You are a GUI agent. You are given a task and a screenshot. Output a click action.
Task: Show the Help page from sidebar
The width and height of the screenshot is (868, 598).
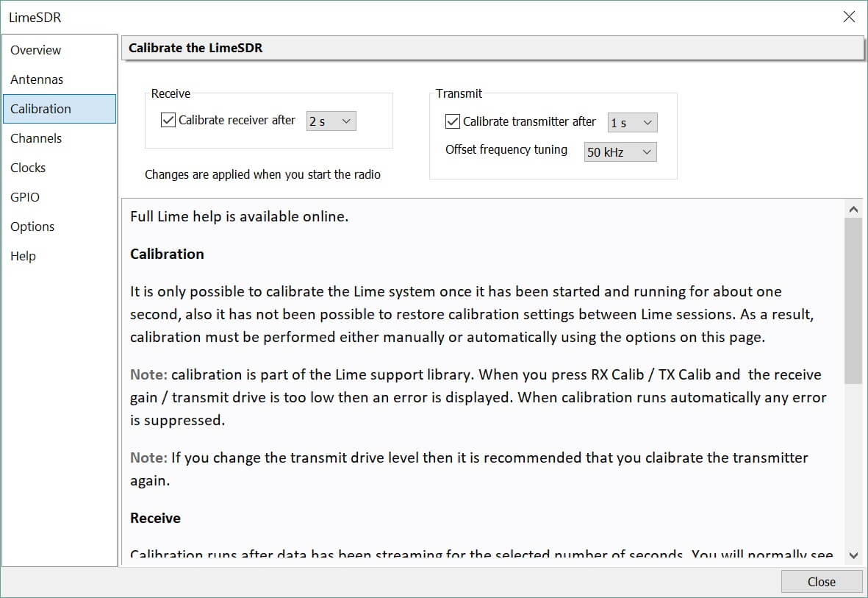pos(23,256)
